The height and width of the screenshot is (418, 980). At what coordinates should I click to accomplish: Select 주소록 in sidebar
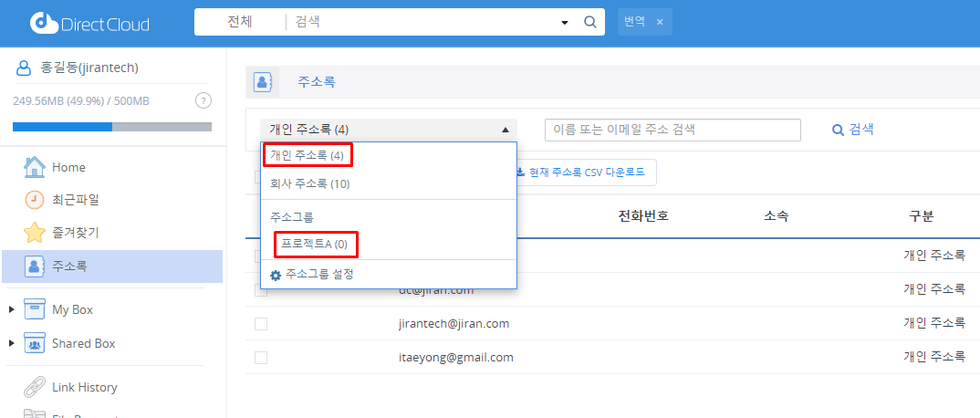[x=112, y=266]
